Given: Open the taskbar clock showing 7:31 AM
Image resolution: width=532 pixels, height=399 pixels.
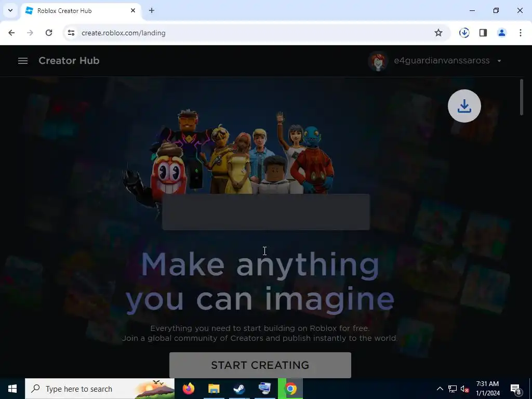Looking at the screenshot, I should point(487,389).
